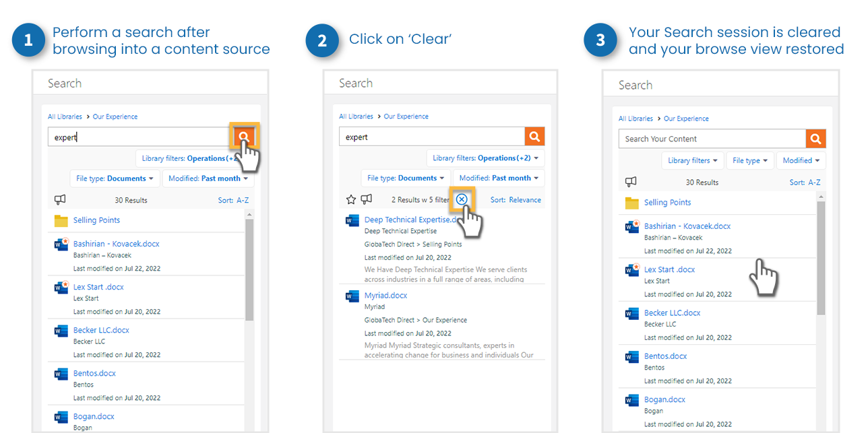Click Our Experience breadcrumb in panel 1
The height and width of the screenshot is (433, 868).
(x=115, y=116)
